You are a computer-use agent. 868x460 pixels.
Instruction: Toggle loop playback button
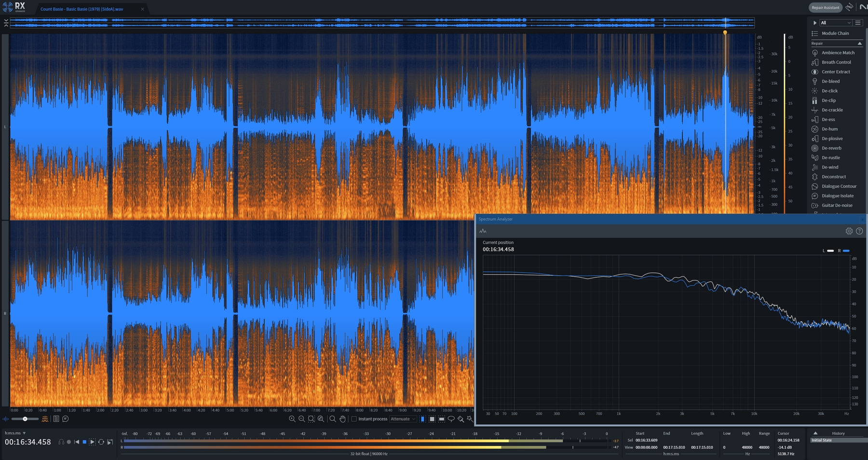(101, 442)
